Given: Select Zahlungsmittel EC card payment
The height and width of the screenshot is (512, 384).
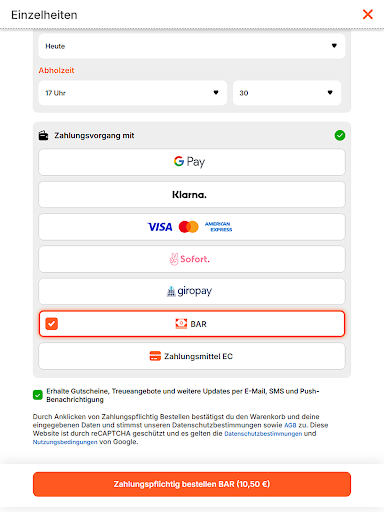Looking at the screenshot, I should 192,356.
